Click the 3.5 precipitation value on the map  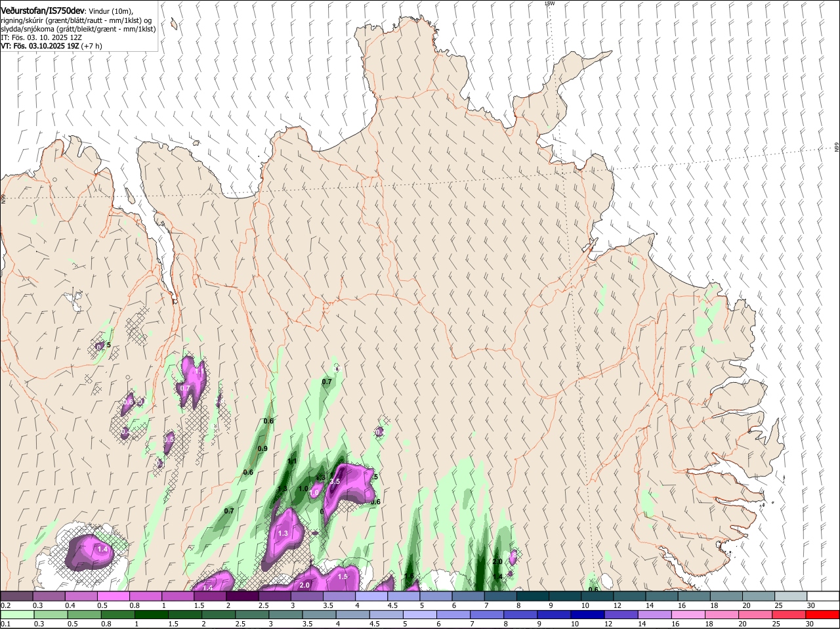pyautogui.click(x=335, y=481)
